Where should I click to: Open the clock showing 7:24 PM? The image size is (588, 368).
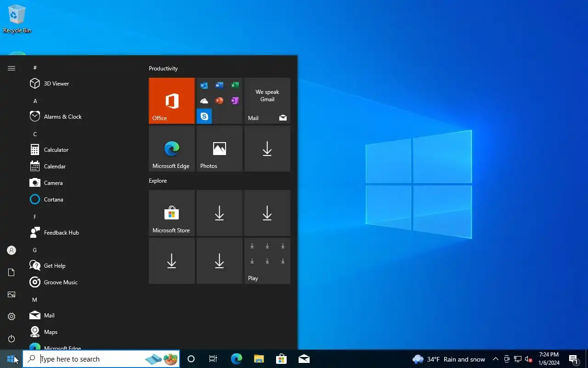pos(549,359)
